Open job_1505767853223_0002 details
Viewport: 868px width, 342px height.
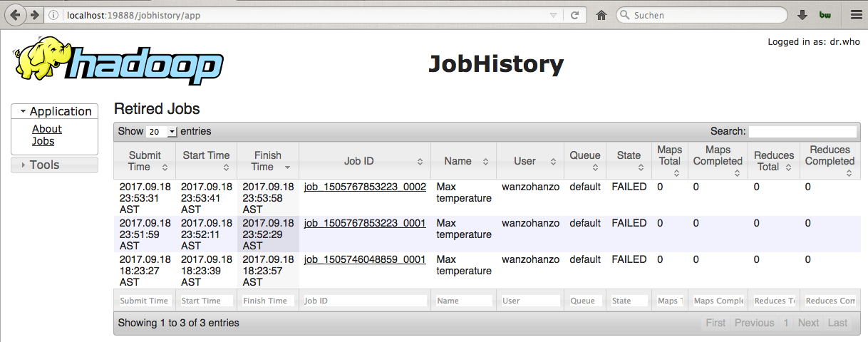365,187
